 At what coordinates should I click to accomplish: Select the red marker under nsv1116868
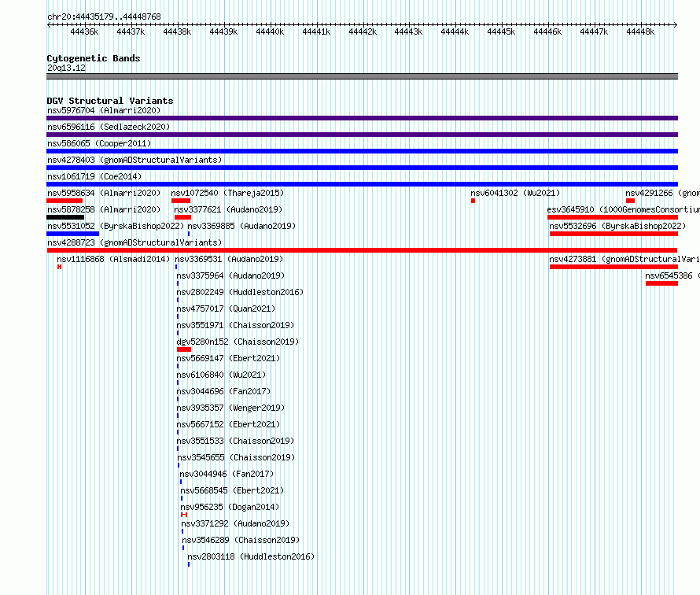[59, 267]
